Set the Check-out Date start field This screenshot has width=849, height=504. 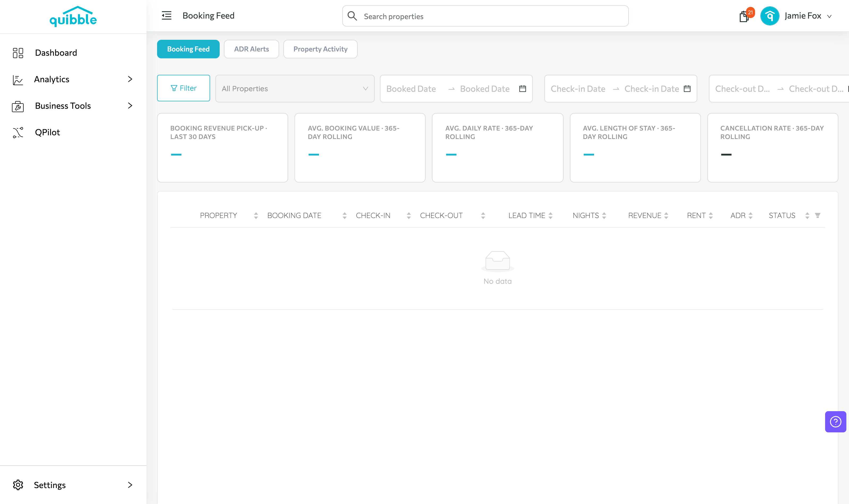pos(742,89)
